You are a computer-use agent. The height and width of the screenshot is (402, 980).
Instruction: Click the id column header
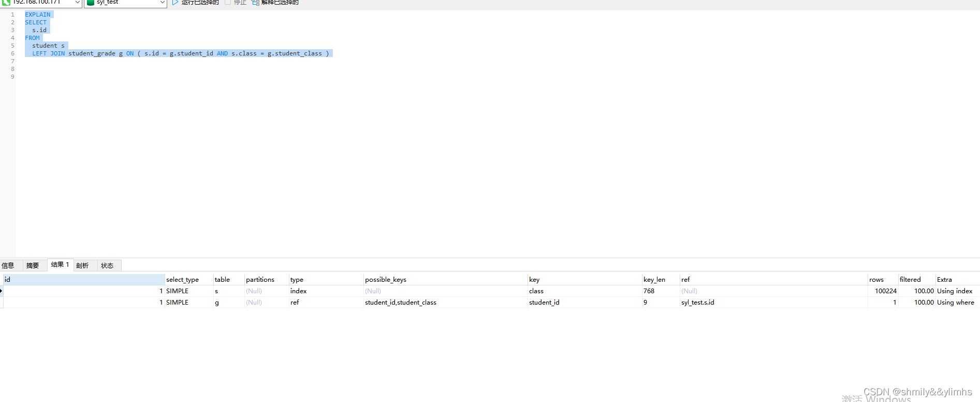84,280
